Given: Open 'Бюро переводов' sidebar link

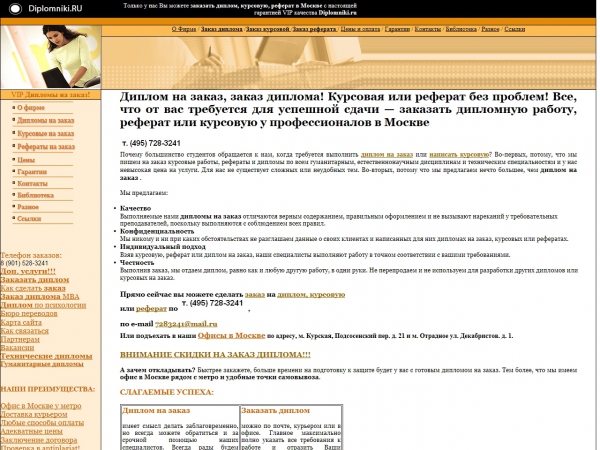Looking at the screenshot, I should click(x=29, y=313).
